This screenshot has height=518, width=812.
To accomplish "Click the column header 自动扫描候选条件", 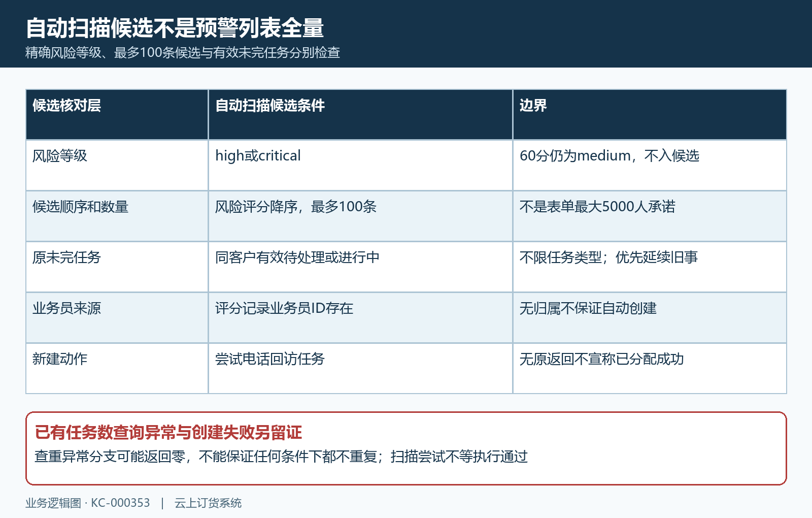I will tap(360, 115).
